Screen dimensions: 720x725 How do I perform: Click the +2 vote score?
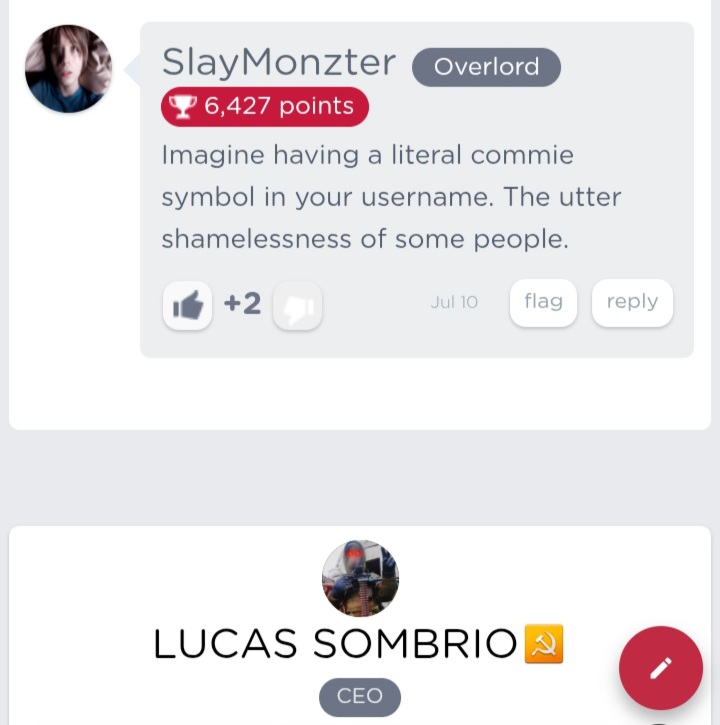242,304
